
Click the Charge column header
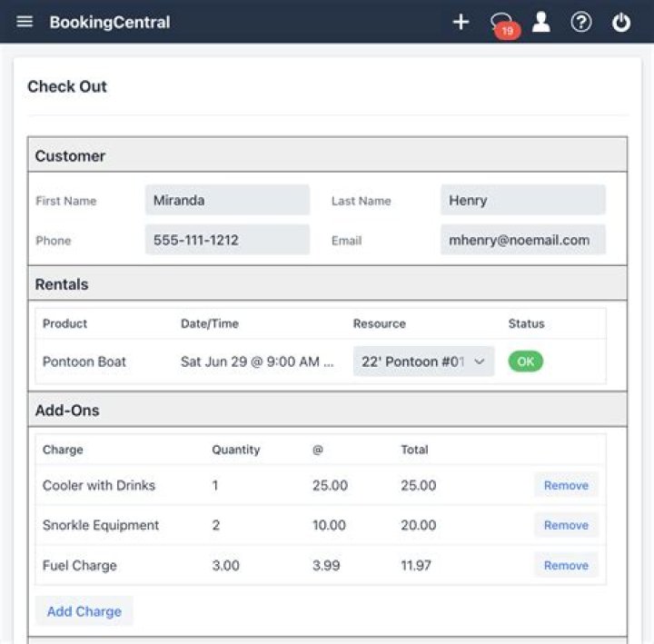tap(63, 450)
